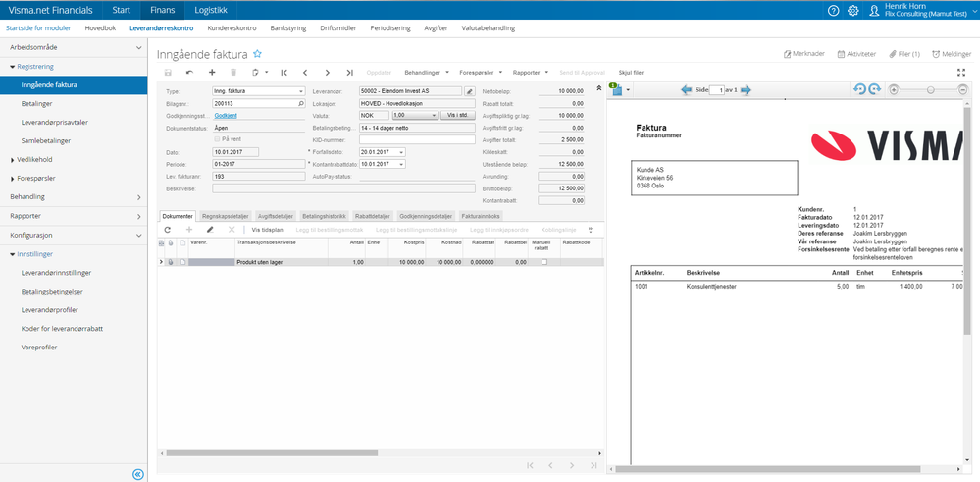Edit the line with the grid pencil icon
Image resolution: width=980 pixels, height=482 pixels.
pyautogui.click(x=210, y=230)
